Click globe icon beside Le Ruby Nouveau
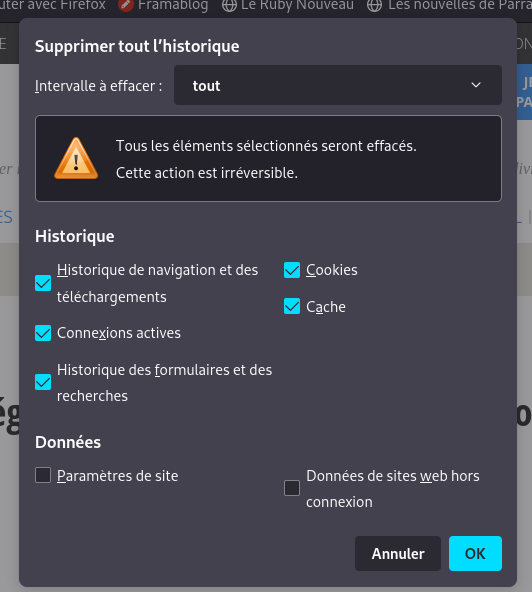 pos(229,5)
